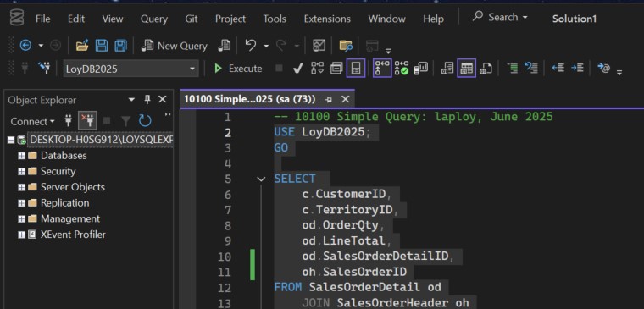The width and height of the screenshot is (644, 309).
Task: Expand the Management folder
Action: [21, 218]
